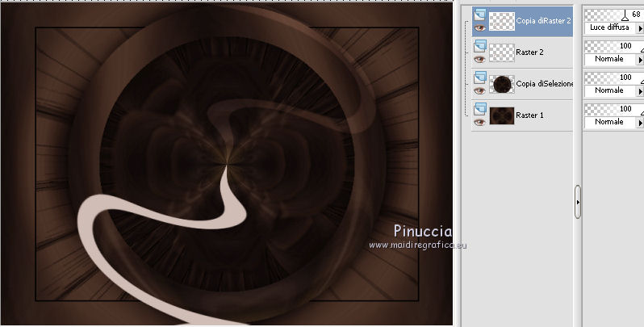Toggle visibility eye of Raster 2 layer
The image size is (644, 327).
479,60
